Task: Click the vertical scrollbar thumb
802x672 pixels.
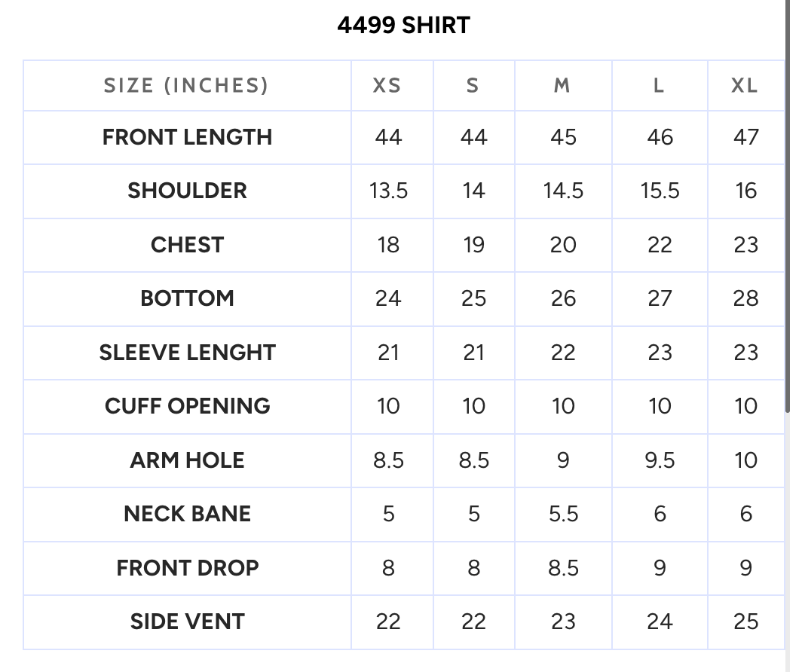Action: (x=788, y=204)
